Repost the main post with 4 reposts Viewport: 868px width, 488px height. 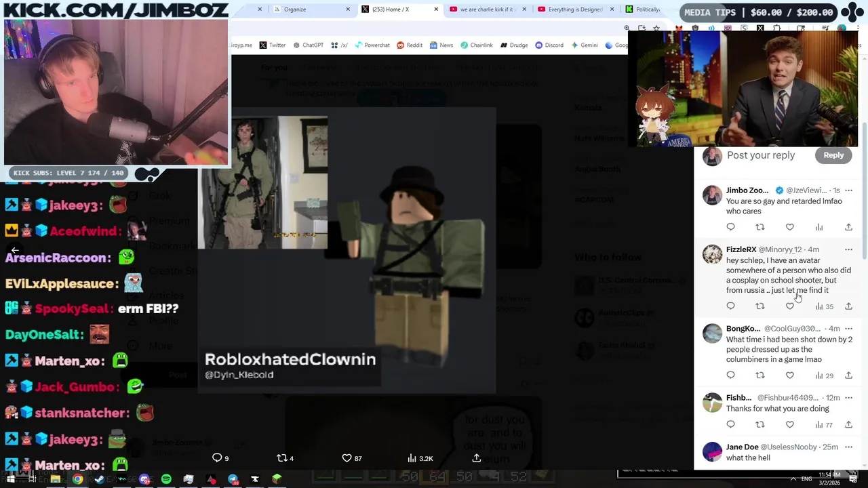[285, 458]
